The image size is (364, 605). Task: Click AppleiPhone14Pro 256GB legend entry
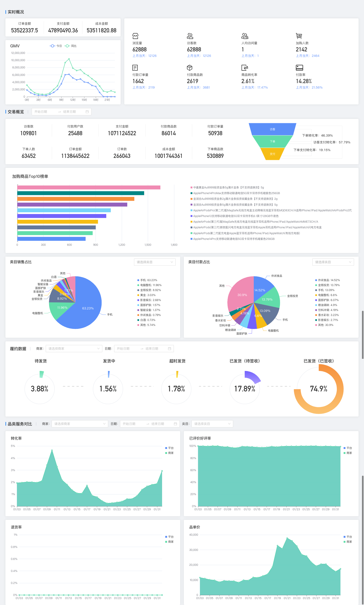tap(232, 239)
